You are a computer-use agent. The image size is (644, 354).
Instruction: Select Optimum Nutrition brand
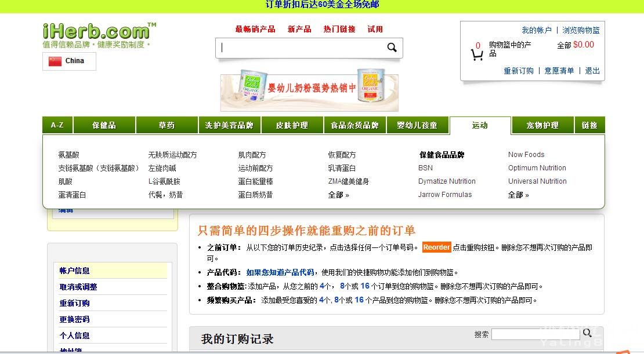[537, 168]
